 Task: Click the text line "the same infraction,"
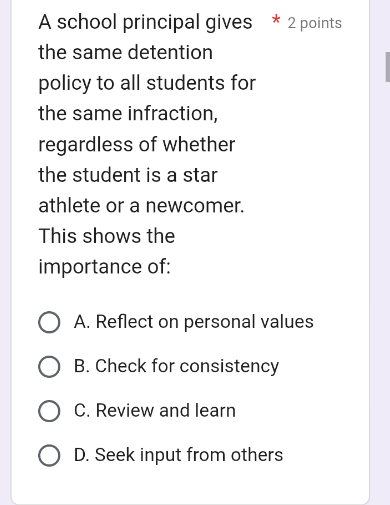[128, 114]
